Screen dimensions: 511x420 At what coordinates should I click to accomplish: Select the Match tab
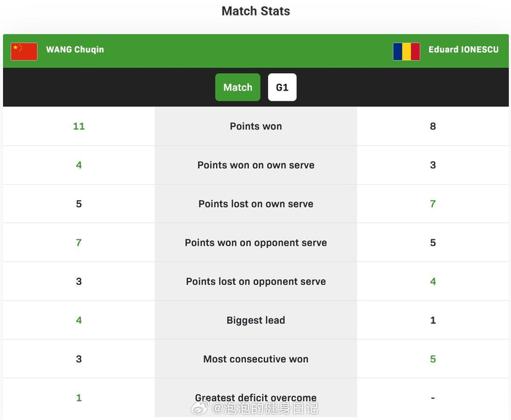(x=237, y=88)
